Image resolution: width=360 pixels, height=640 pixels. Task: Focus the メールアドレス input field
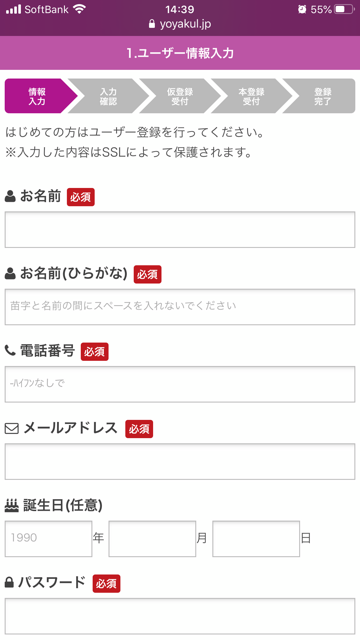180,461
